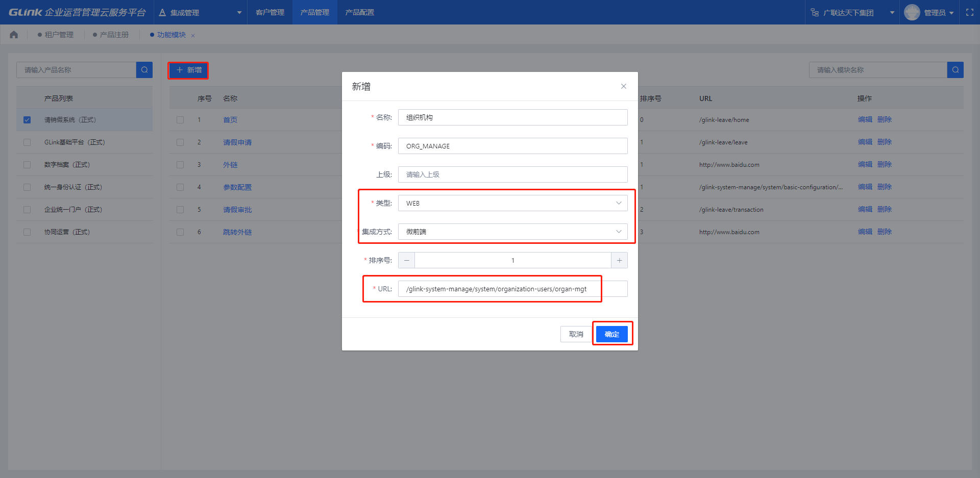Click 编辑 for the 首页 row

point(865,119)
